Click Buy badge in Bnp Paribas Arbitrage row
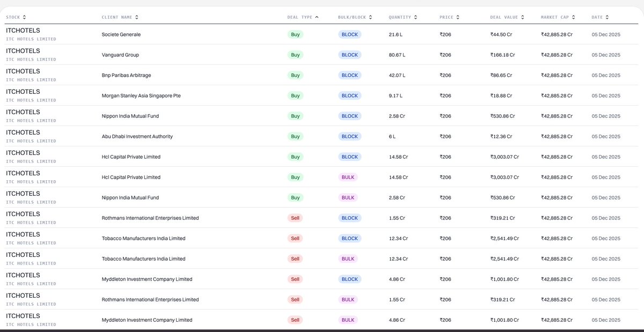This screenshot has height=332, width=644. 295,75
